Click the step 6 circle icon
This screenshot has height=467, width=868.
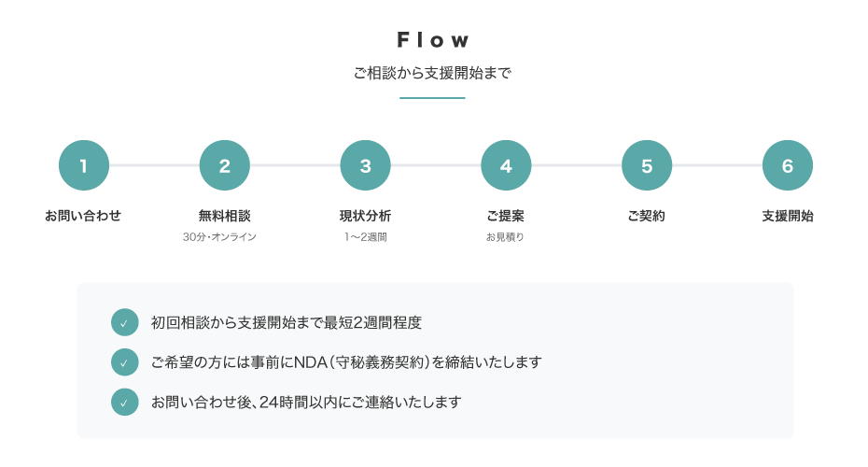coord(788,166)
